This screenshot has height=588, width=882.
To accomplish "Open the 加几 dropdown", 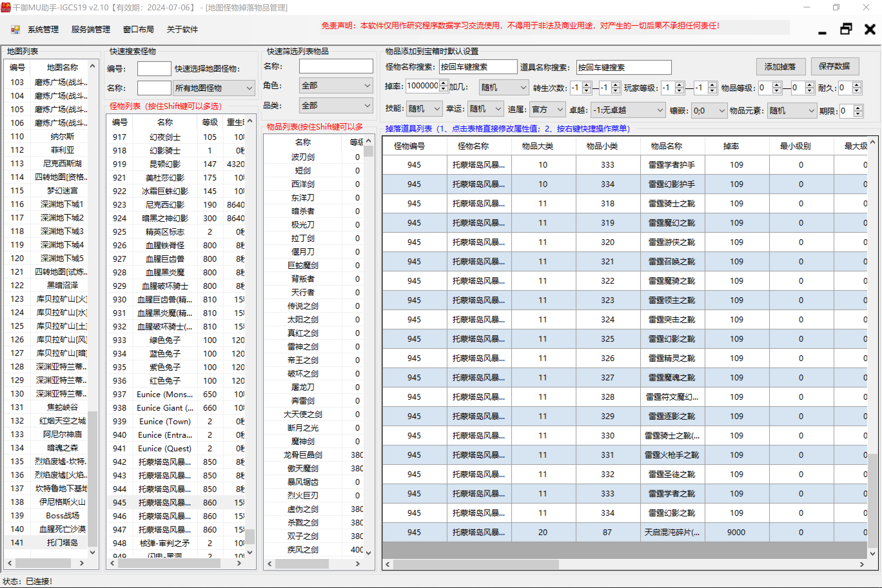I will pyautogui.click(x=504, y=87).
